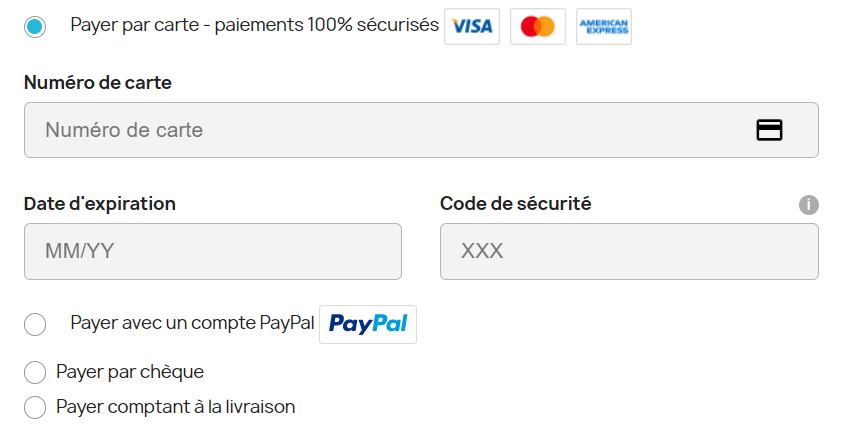
Task: Select the Payer par chèque radio button
Action: [35, 373]
